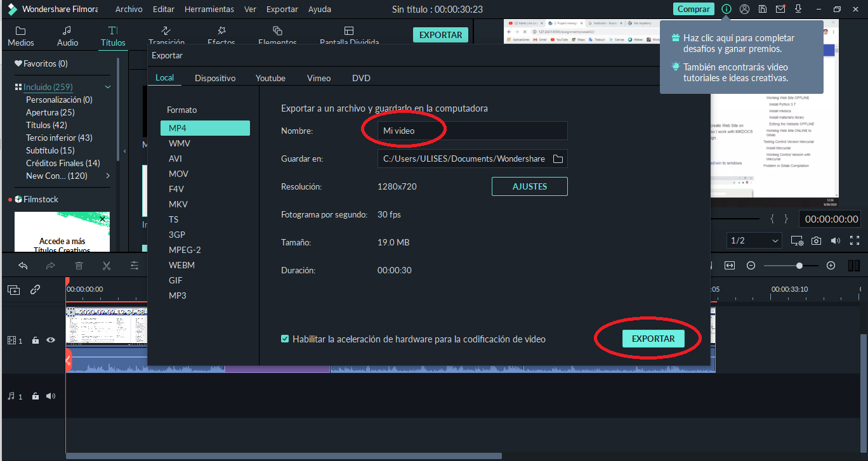Select the MP3 format
The height and width of the screenshot is (461, 868).
pyautogui.click(x=205, y=295)
